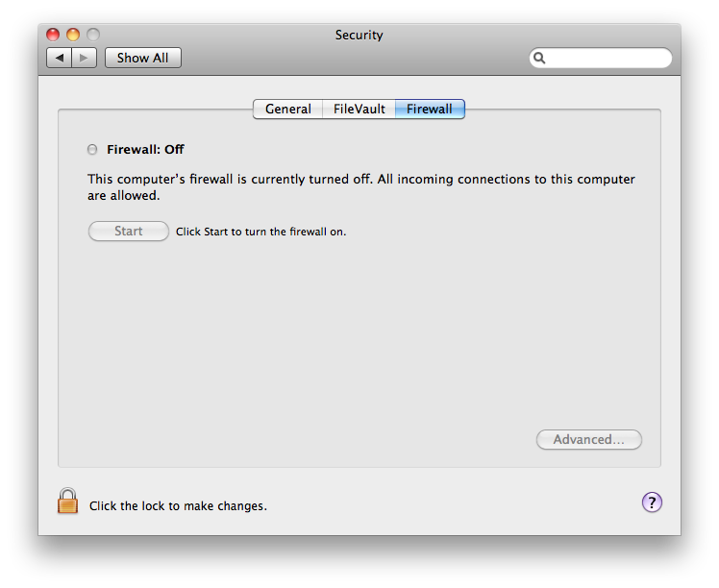Click the firewall status indicator light
The height and width of the screenshot is (588, 719).
(x=92, y=150)
